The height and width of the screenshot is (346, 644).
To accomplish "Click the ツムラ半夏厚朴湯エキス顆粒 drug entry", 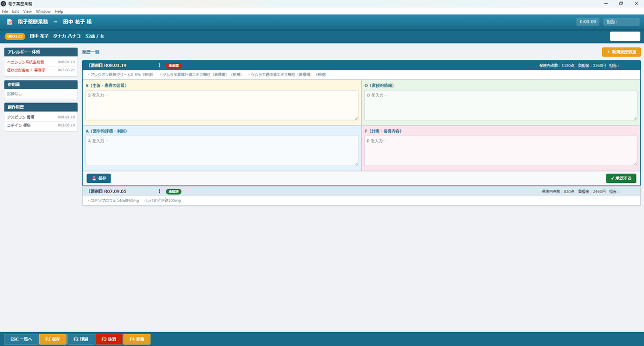I will 202,75.
